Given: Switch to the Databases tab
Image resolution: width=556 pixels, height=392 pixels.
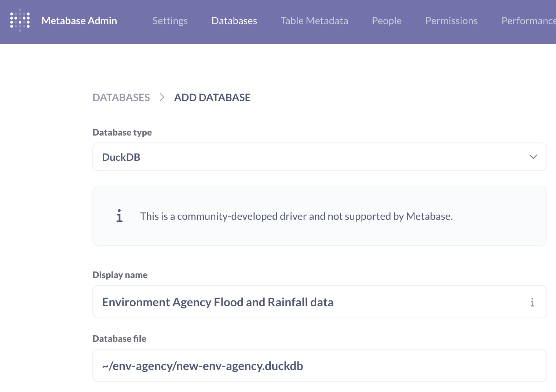Looking at the screenshot, I should coord(234,21).
